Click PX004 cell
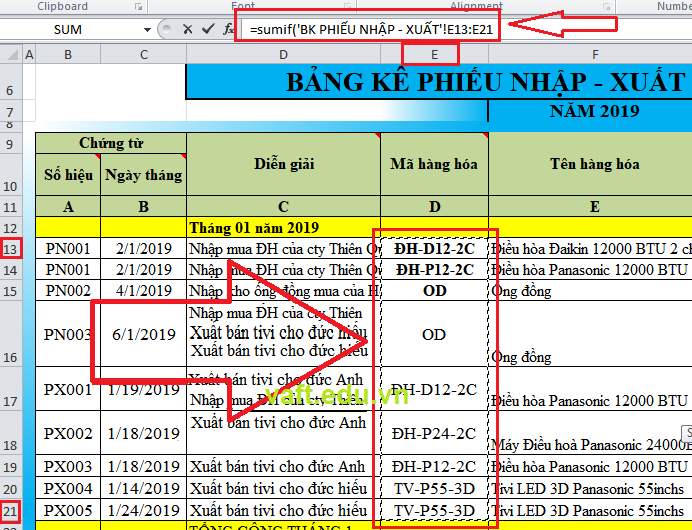The height and width of the screenshot is (530, 692). (68, 489)
